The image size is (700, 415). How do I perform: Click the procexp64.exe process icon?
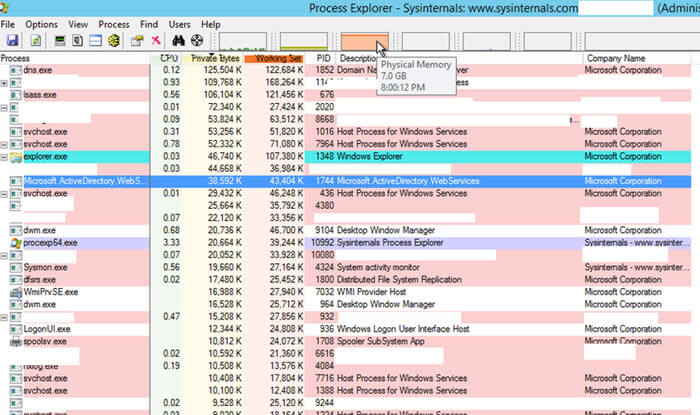pos(16,243)
